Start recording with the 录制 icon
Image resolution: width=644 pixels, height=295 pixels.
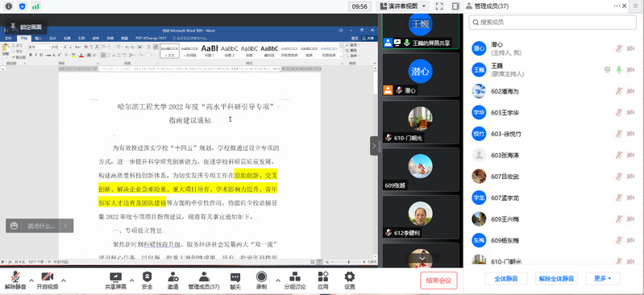261,281
